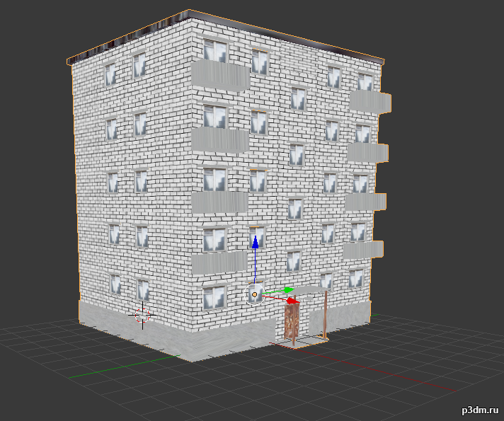Click the blue Z-axis arrow of the gizmo

pos(255,244)
